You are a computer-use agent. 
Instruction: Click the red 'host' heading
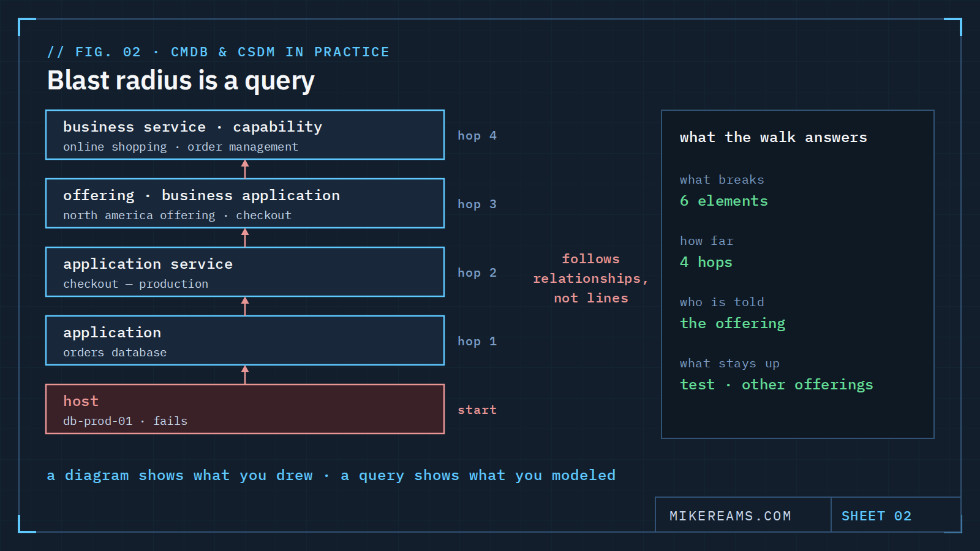pyautogui.click(x=81, y=401)
